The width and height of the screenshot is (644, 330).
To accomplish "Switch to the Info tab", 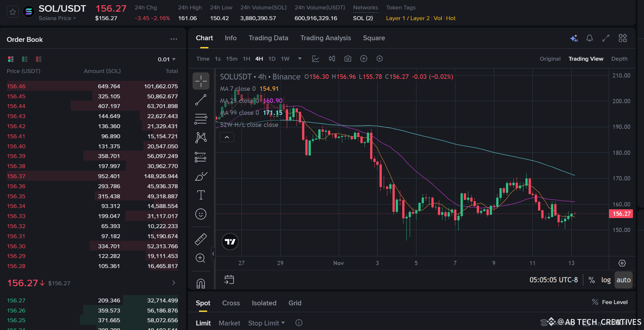I will point(231,38).
